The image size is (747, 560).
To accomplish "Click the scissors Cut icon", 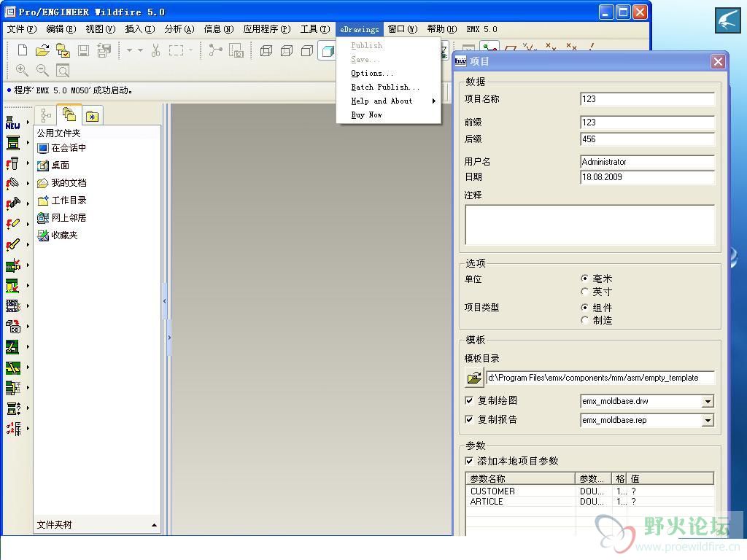I will (x=156, y=50).
